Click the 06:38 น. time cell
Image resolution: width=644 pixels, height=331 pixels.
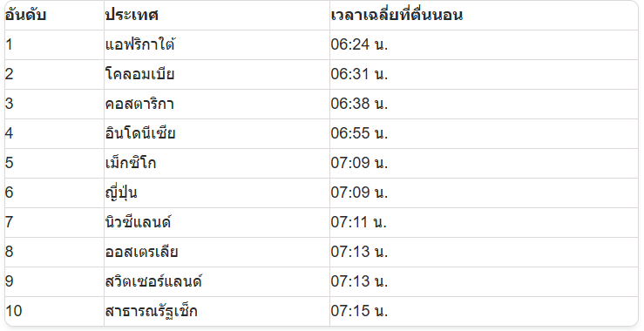pyautogui.click(x=484, y=104)
